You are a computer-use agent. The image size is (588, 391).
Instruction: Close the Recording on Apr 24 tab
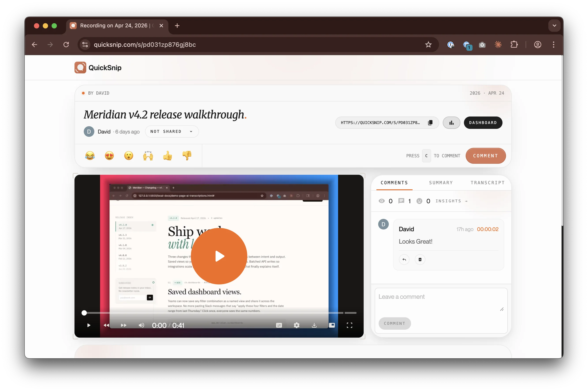161,26
